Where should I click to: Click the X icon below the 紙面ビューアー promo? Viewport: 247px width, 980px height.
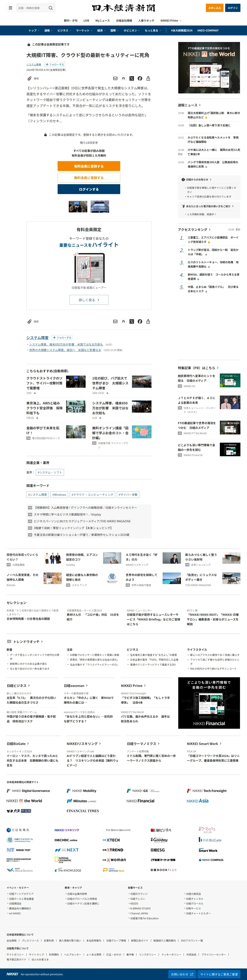coord(132,321)
